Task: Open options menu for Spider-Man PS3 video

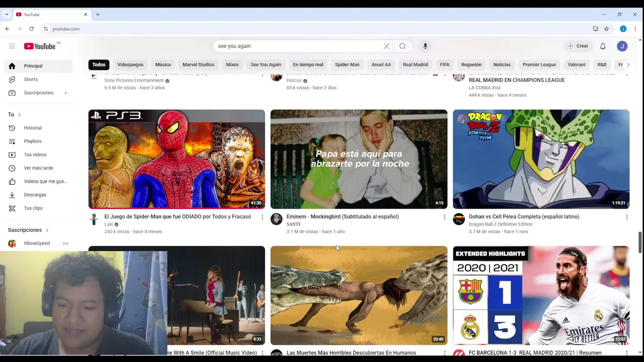Action: (x=262, y=217)
